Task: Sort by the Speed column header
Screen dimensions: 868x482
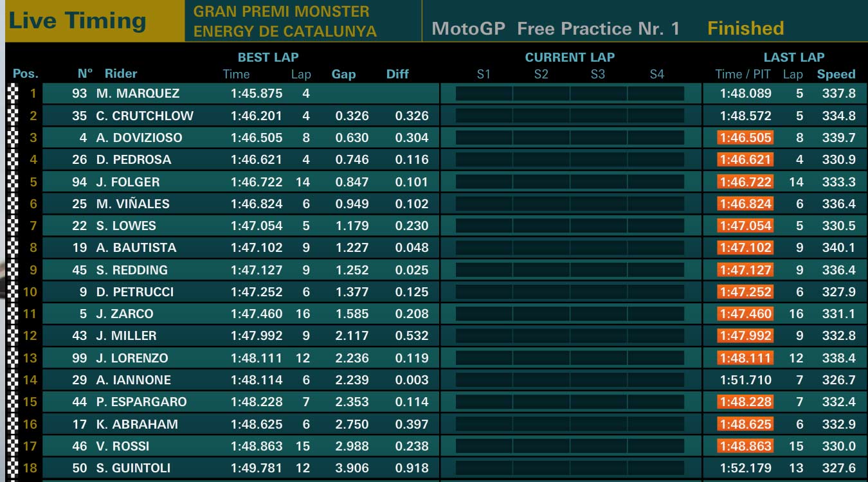Action: pos(836,74)
